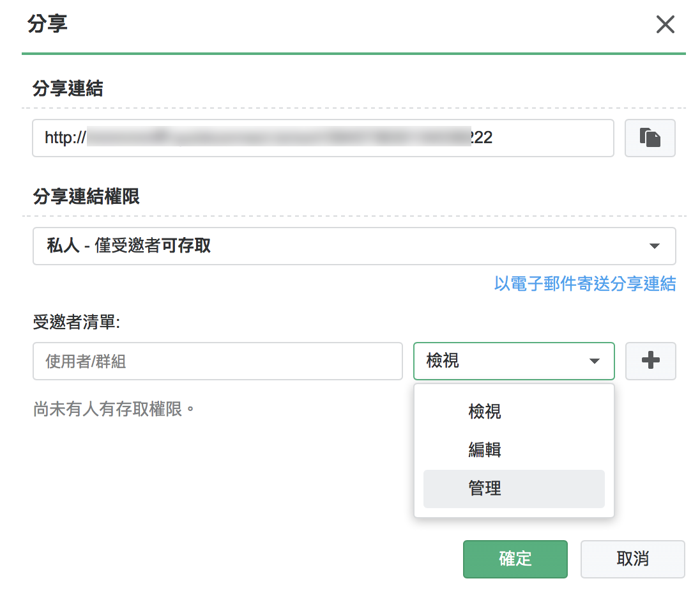Open 以電子郵件寄送分享連結 link

pos(584,284)
